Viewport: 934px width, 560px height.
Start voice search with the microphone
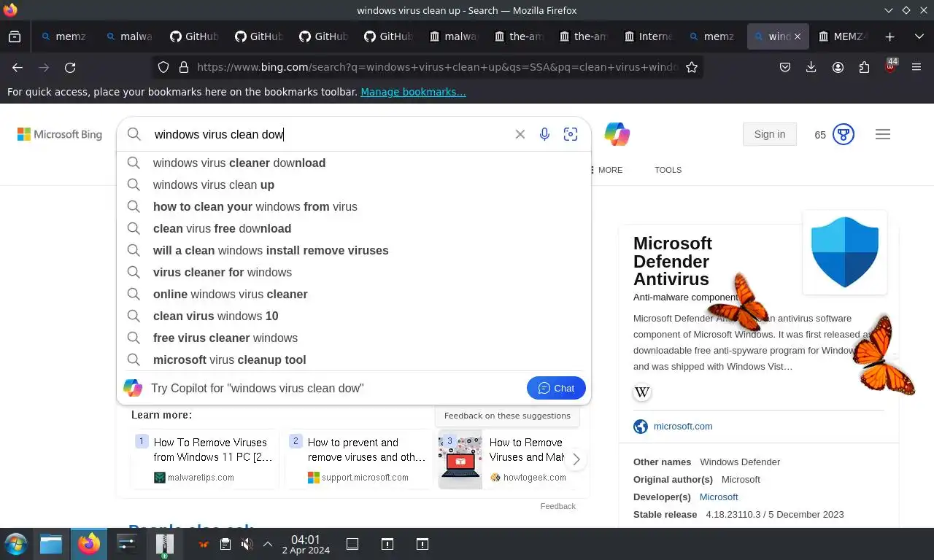544,134
